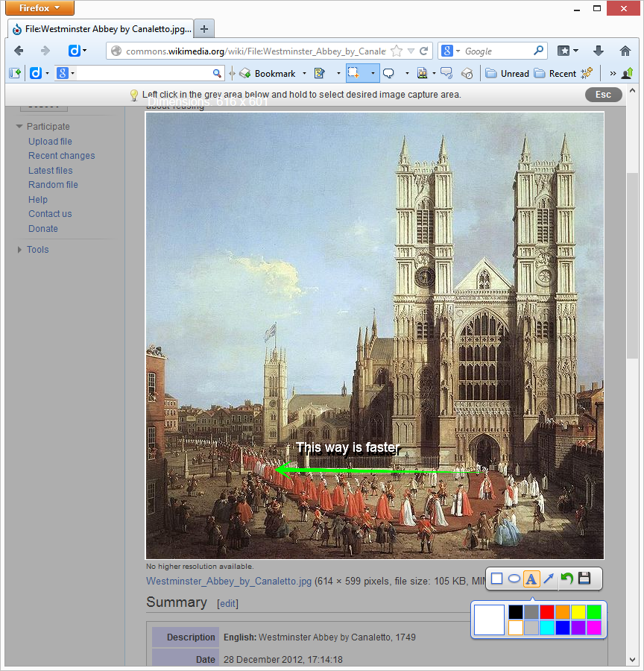Open the Unread bookmarks folder
This screenshot has width=644, height=671.
508,74
